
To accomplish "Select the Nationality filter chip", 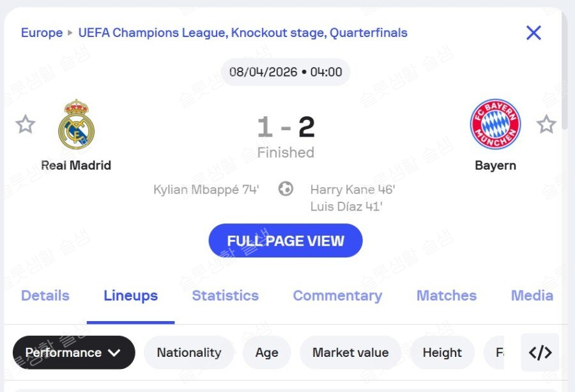I will (188, 352).
